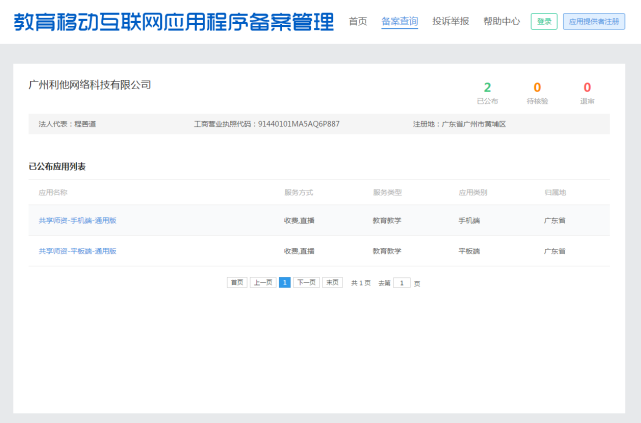This screenshot has width=641, height=423.
Task: Click the 应用名称 column header
Action: click(x=53, y=192)
